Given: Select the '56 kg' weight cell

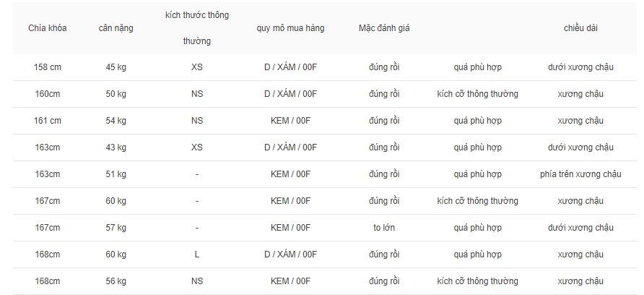Looking at the screenshot, I should tap(116, 281).
